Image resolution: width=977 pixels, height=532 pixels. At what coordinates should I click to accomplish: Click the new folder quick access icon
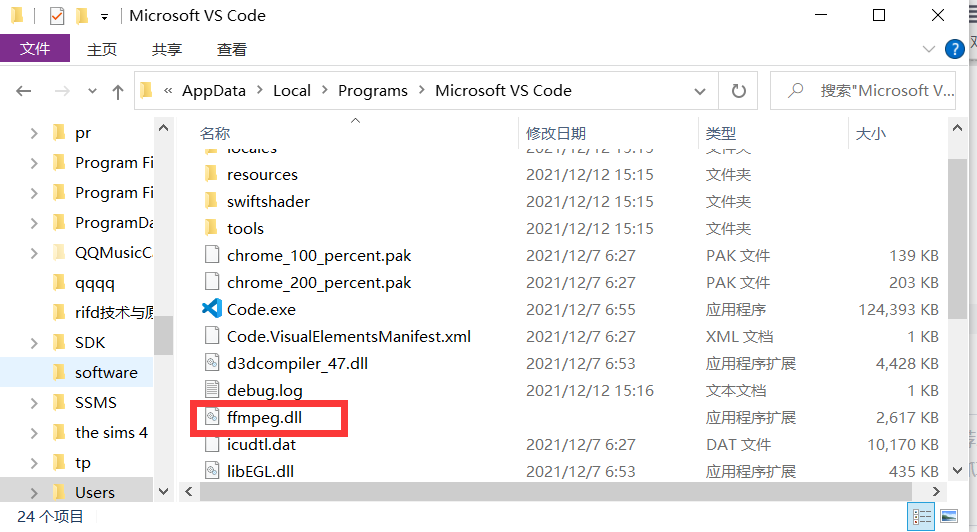click(82, 16)
